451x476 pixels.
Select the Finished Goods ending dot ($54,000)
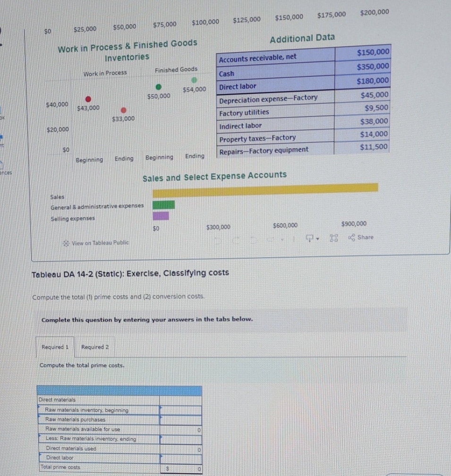(194, 80)
